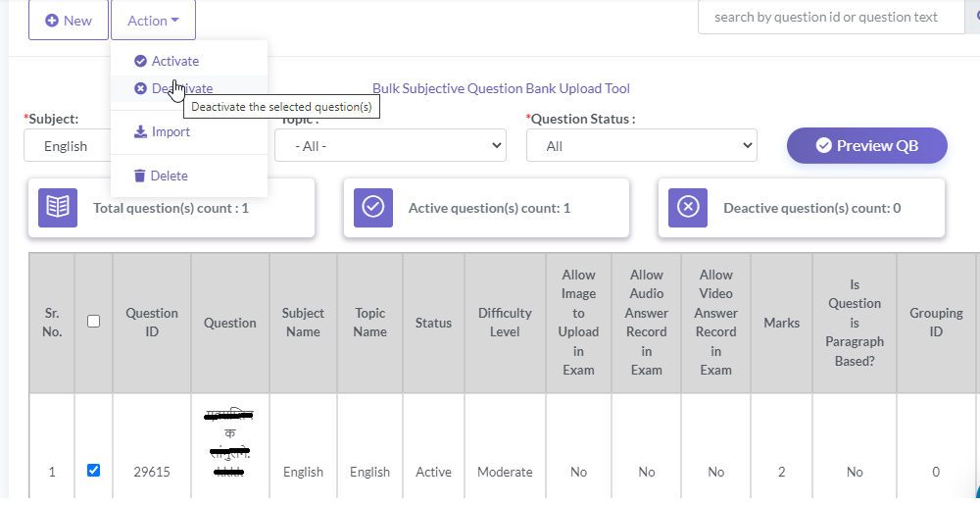Click the Marks value 2 cell

(x=782, y=472)
